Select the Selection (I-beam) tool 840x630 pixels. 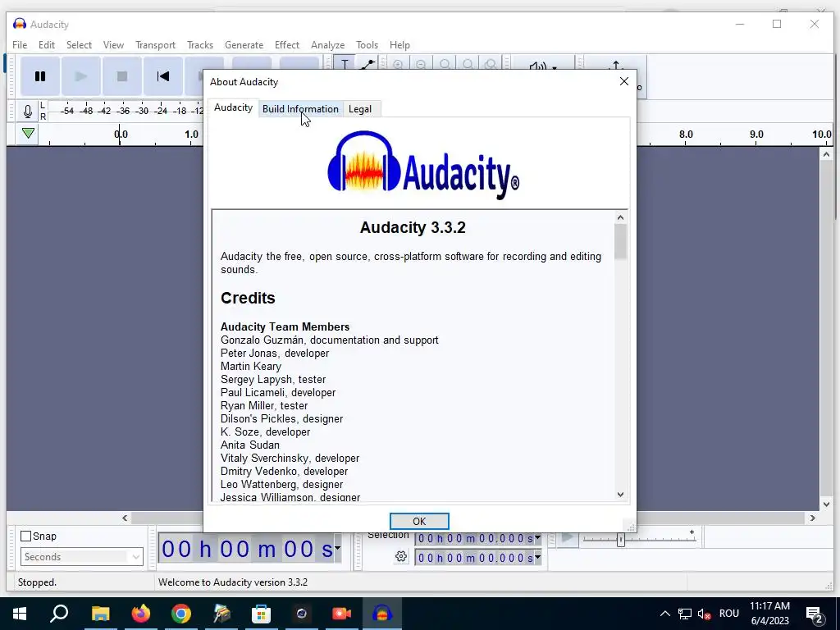coord(345,63)
